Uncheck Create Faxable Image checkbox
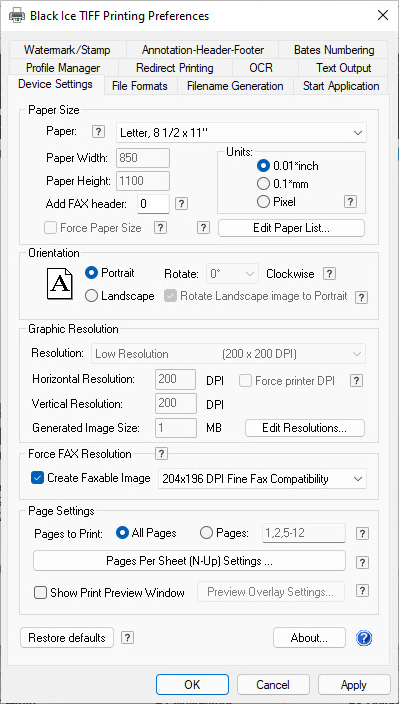Viewport: 399px width, 704px height. pos(37,478)
